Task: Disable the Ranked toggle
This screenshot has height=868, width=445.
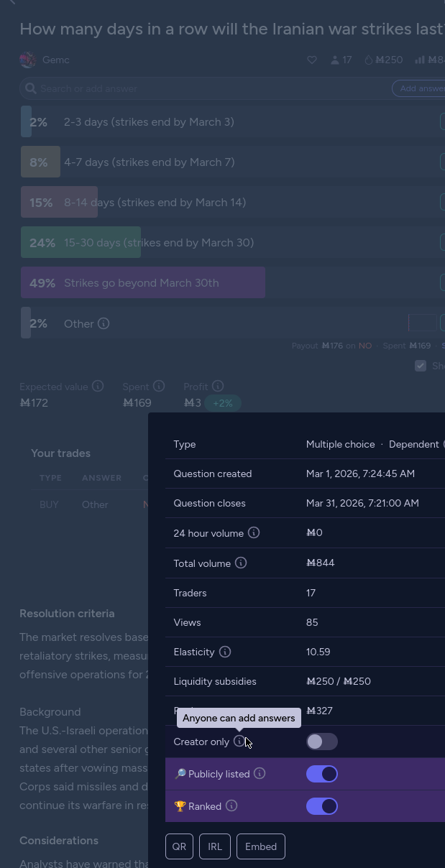Action: coord(321,806)
